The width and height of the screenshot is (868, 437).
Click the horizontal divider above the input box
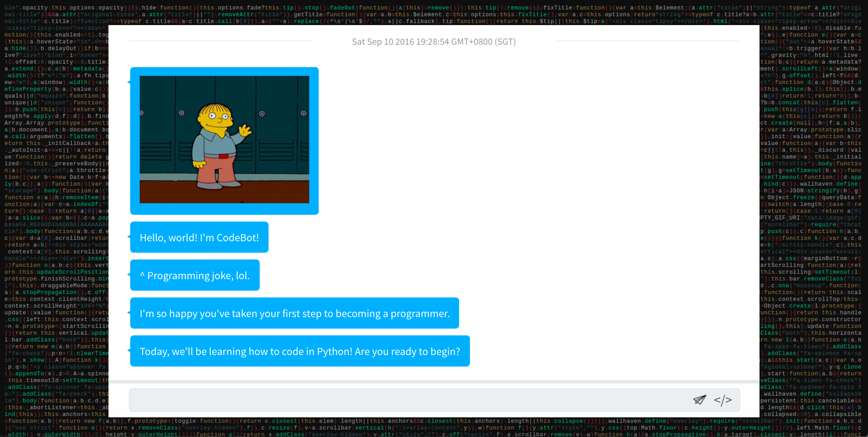pos(434,381)
